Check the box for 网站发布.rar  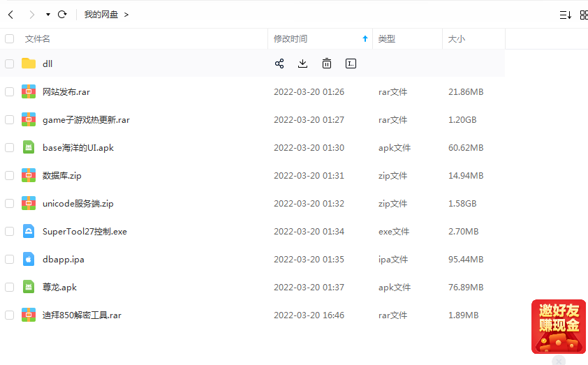pos(9,91)
